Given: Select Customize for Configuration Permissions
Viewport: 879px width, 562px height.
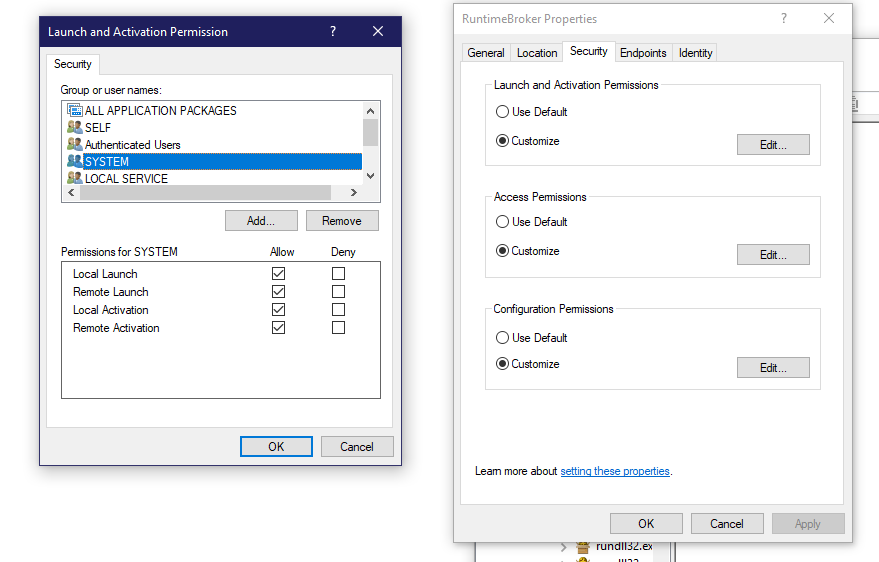Looking at the screenshot, I should tap(502, 364).
